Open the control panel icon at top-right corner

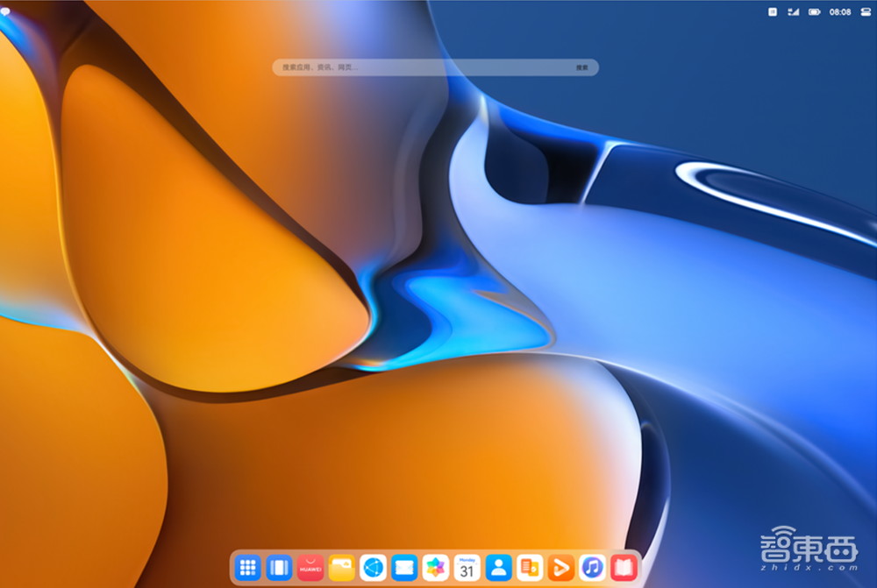pos(864,12)
